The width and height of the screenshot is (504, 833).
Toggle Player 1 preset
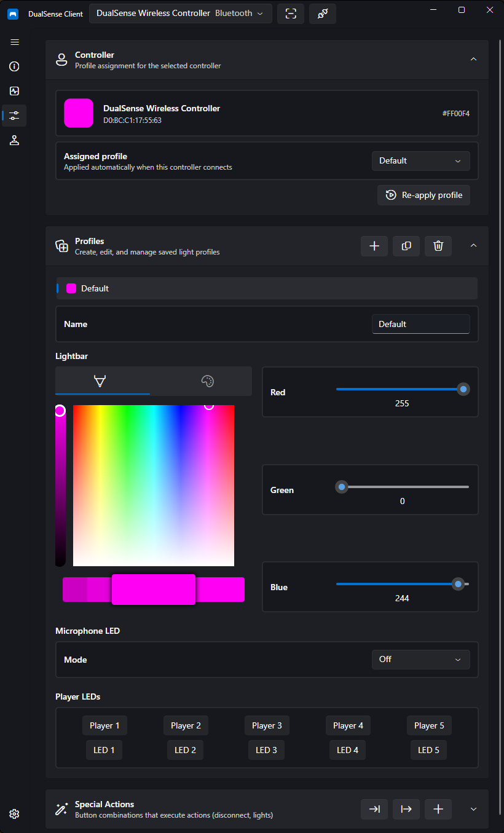pyautogui.click(x=104, y=725)
